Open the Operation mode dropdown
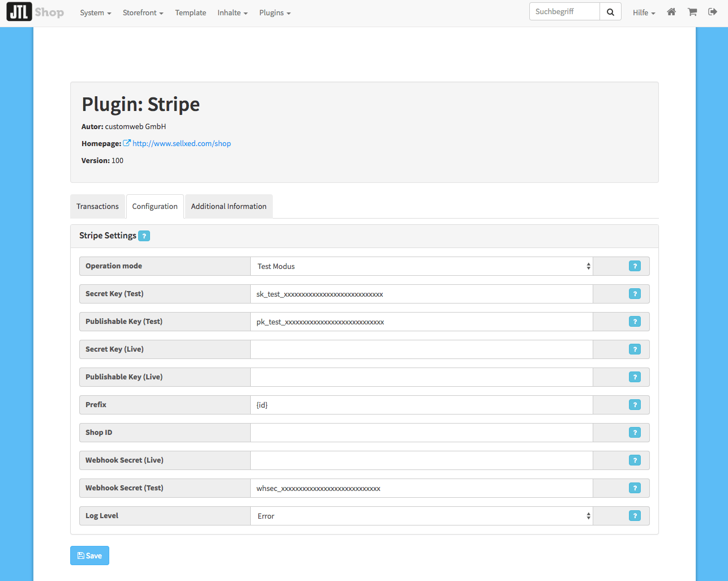The height and width of the screenshot is (581, 728). click(x=421, y=266)
